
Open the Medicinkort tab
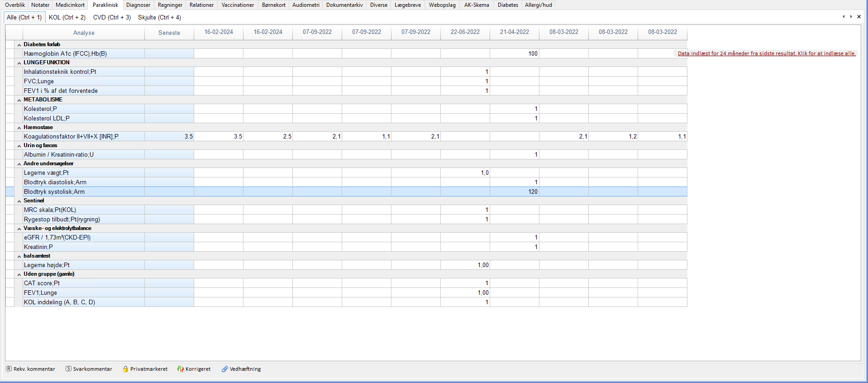pos(70,5)
